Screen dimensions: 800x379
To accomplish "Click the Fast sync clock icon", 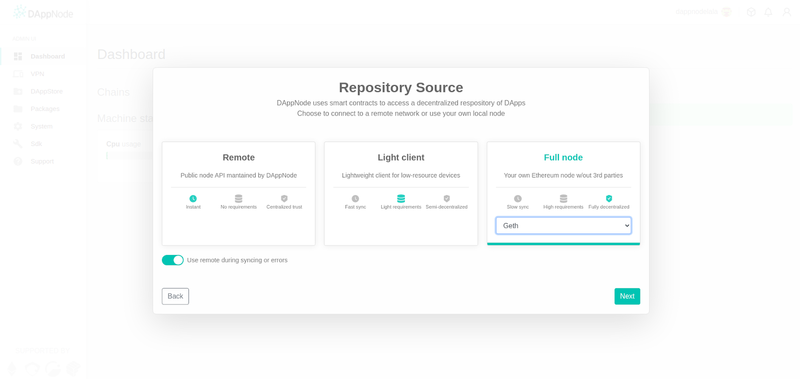I will click(355, 198).
